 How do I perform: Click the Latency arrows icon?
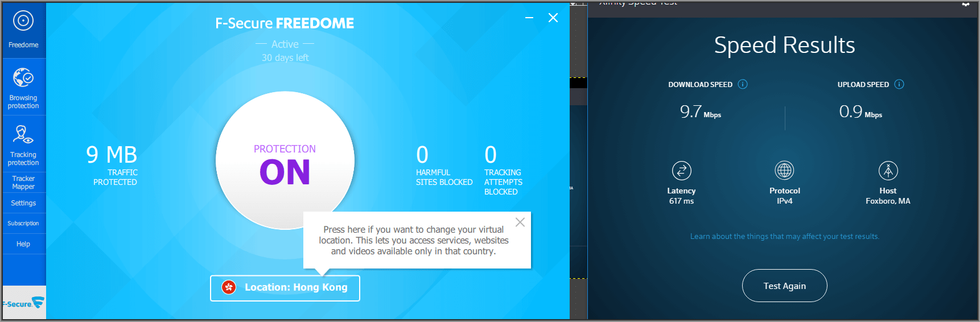coord(682,171)
